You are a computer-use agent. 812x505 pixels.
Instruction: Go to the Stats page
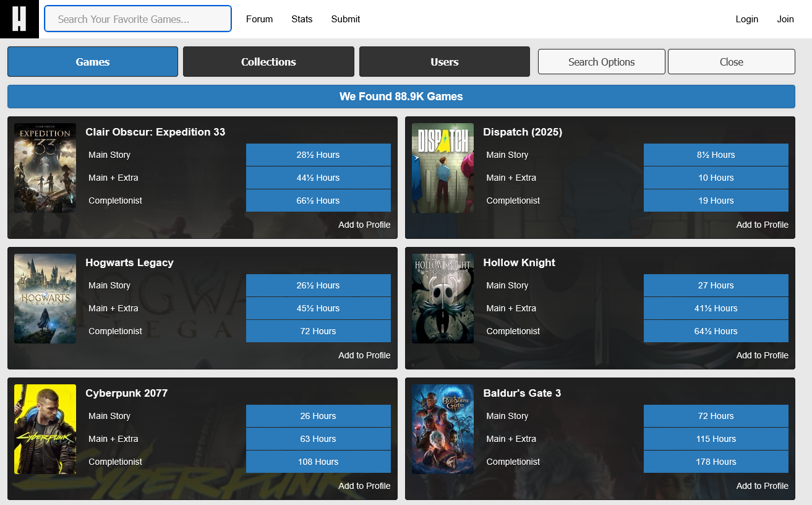pyautogui.click(x=302, y=19)
